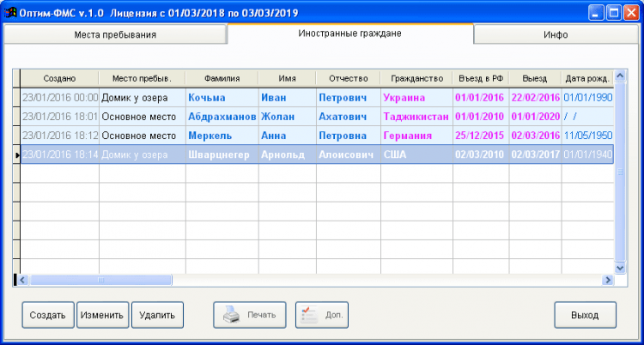Click the current row indicator arrow
This screenshot has width=644, height=345.
pyautogui.click(x=16, y=154)
